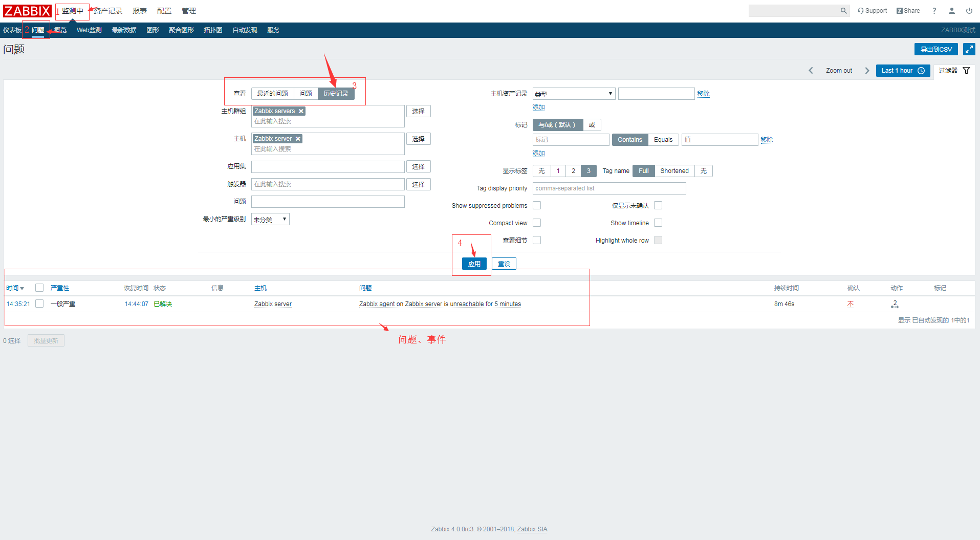Open the Share link
The width and height of the screenshot is (980, 540).
(x=908, y=11)
